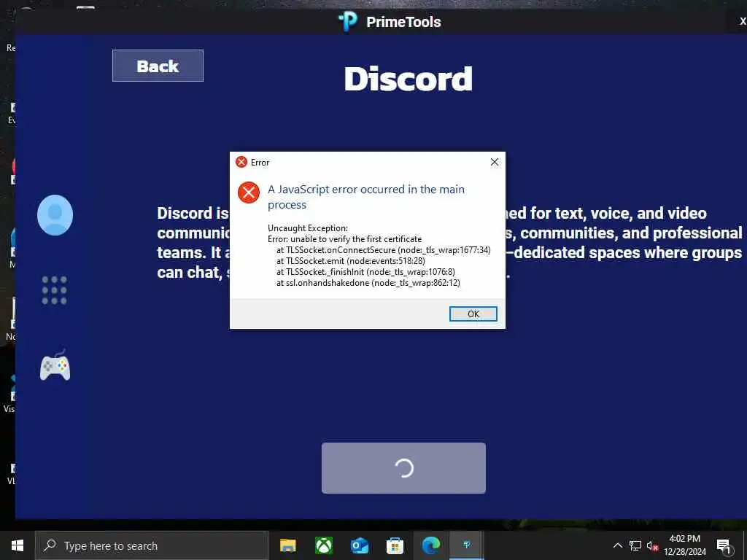The image size is (747, 560).
Task: Select the PrimeTools taskbar button
Action: click(x=467, y=545)
